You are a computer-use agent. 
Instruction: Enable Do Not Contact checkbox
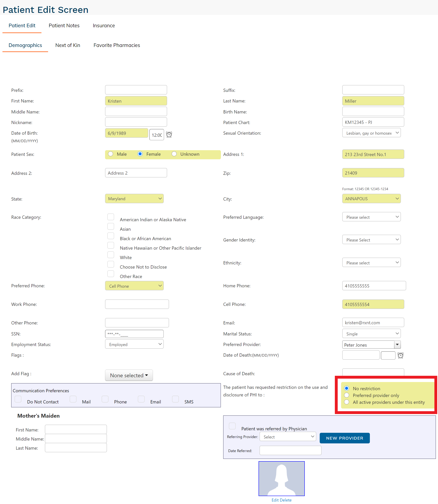pos(18,399)
